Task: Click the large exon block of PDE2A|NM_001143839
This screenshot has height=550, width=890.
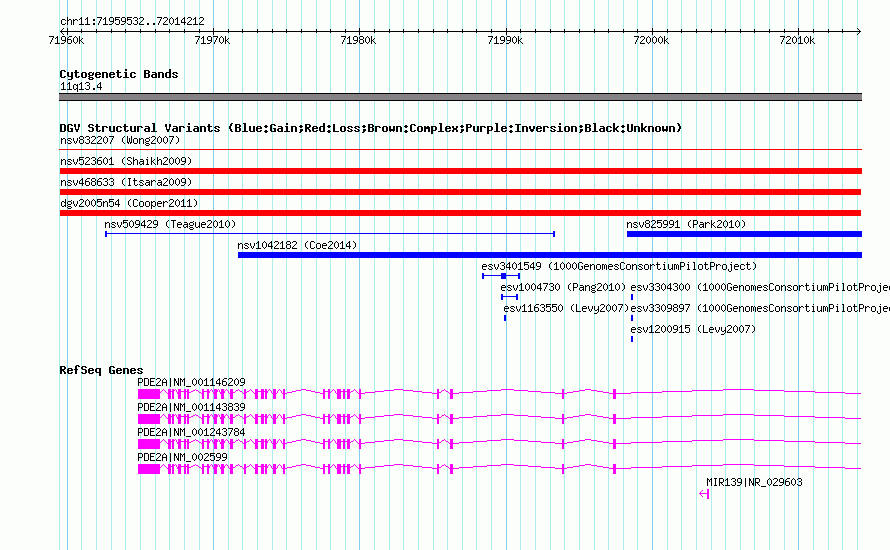Action: point(149,419)
